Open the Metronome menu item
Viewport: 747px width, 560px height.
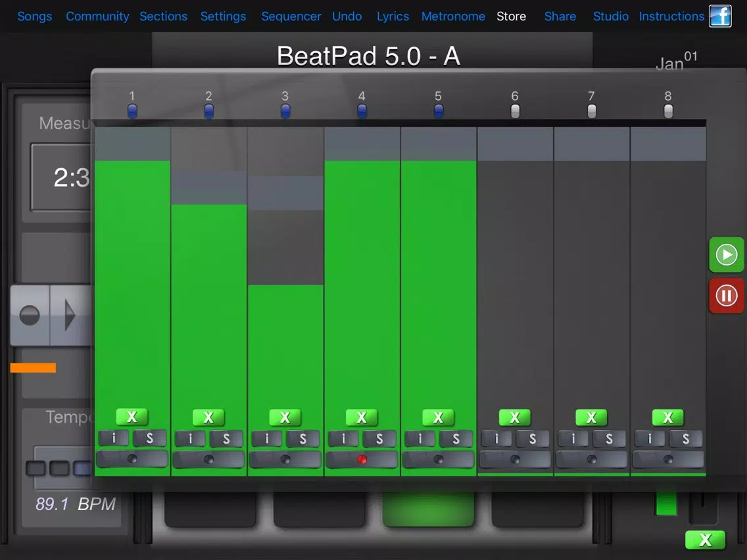[453, 16]
